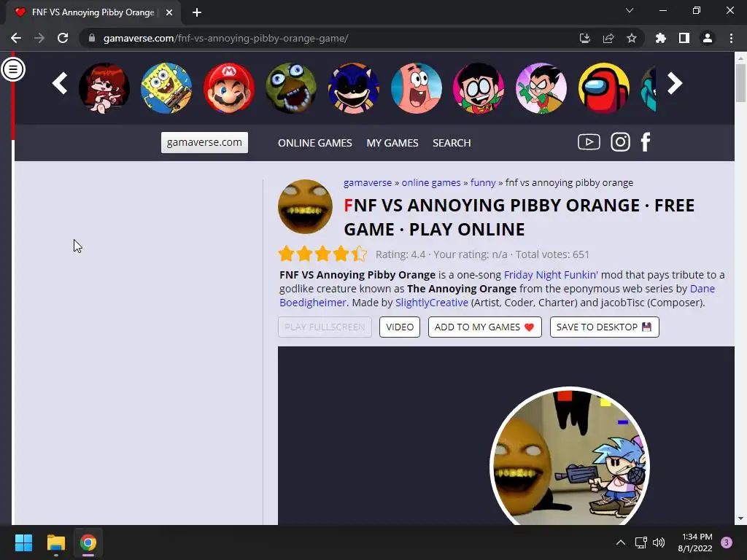
Task: Select the FNF VS Annoying Pibby Orange tab
Action: pos(93,12)
